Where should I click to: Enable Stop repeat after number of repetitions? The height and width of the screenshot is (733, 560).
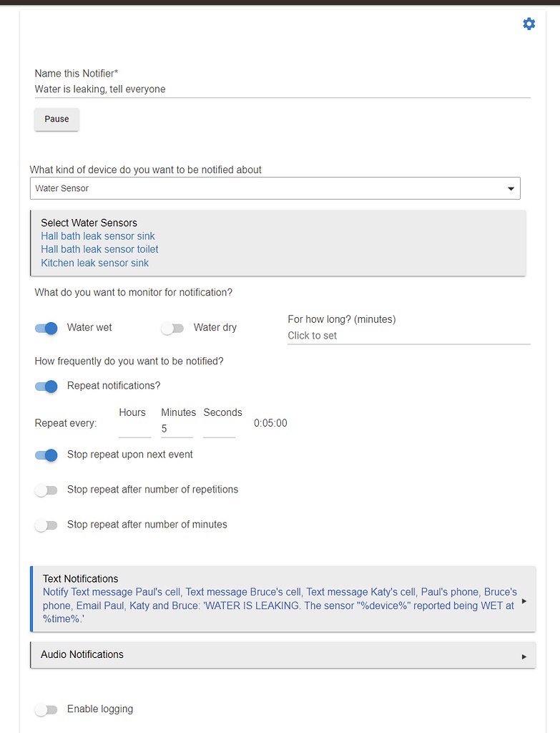(x=46, y=490)
